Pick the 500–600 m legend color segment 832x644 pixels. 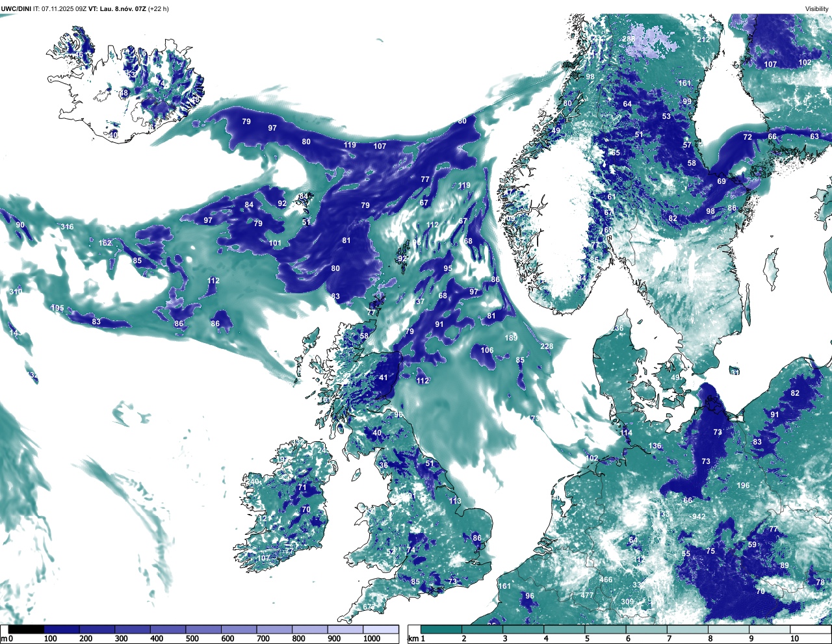203,629
